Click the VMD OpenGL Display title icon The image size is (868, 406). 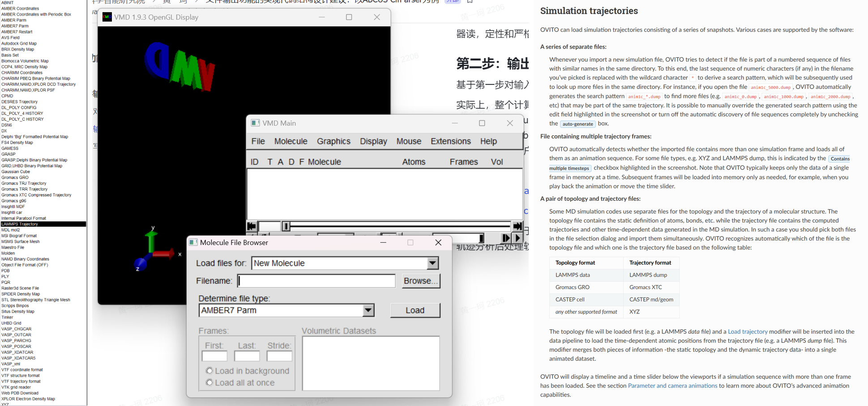(x=107, y=17)
